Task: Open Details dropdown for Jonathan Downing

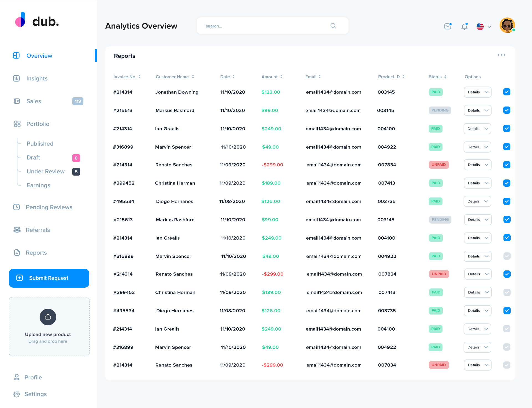Action: pyautogui.click(x=477, y=92)
